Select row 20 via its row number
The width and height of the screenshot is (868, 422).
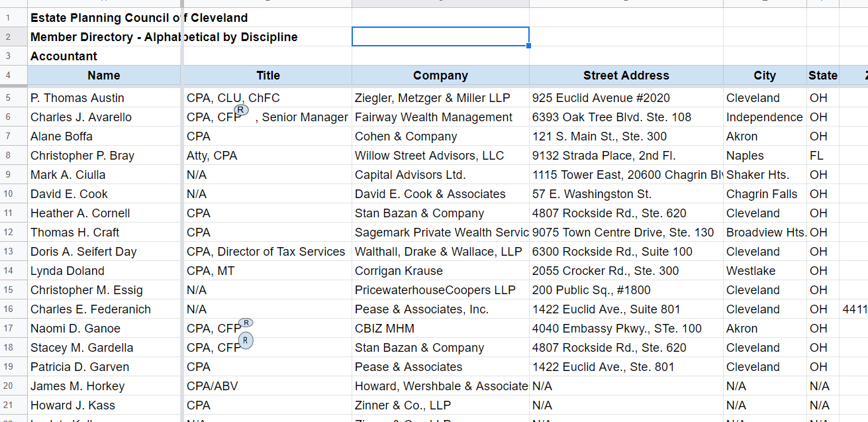tap(8, 386)
